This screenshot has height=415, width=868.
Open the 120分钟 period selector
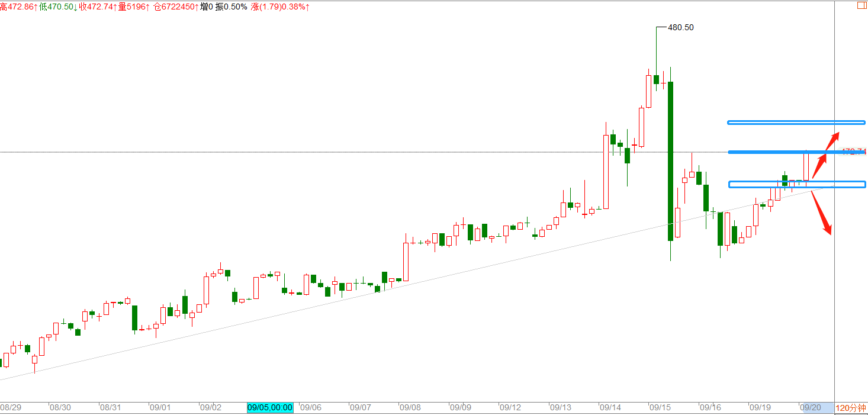[851, 408]
